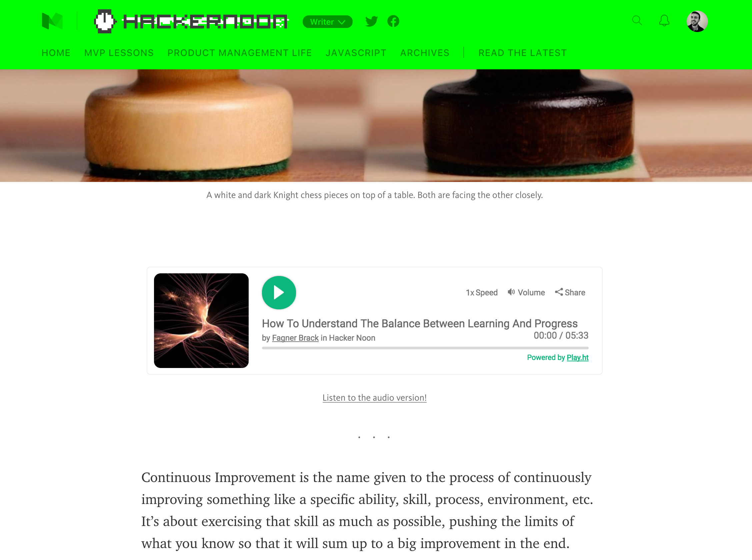The height and width of the screenshot is (560, 752).
Task: Click the 'Listen to the audio version!' link
Action: (x=374, y=397)
